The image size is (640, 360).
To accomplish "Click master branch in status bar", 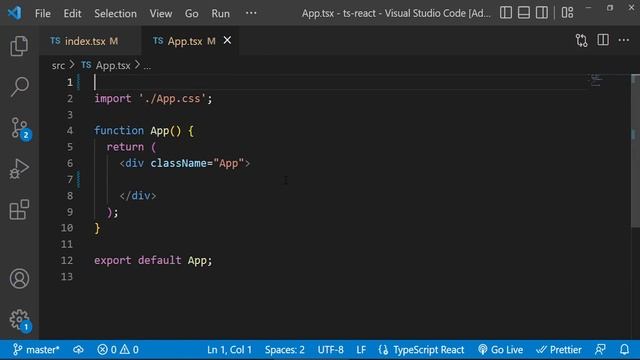I will tap(36, 350).
